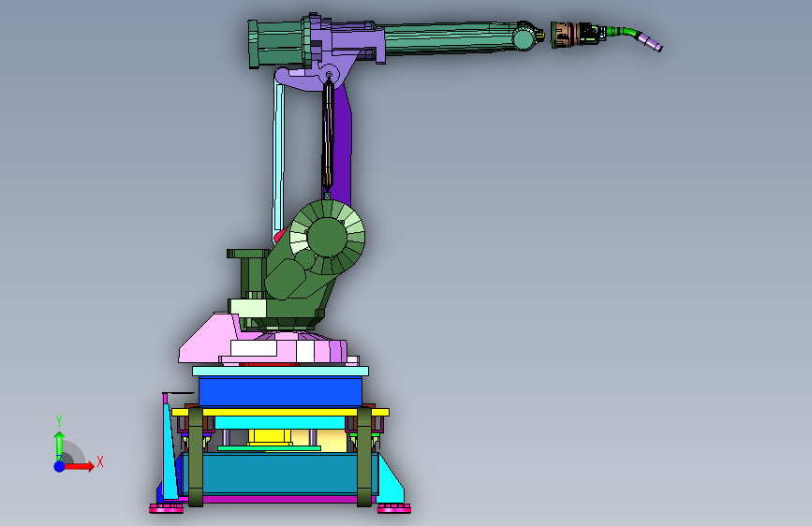Select the light cyan parallel linkage rod

pos(278,158)
